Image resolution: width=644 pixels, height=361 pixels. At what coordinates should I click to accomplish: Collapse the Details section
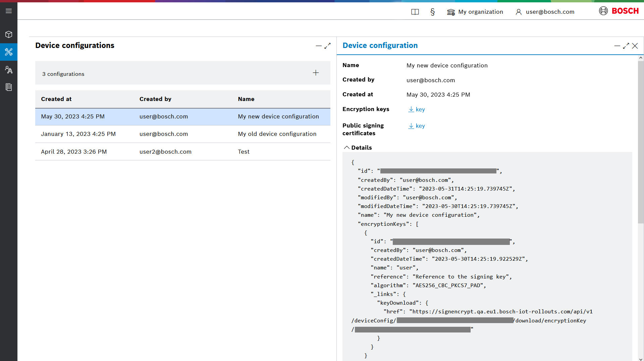tap(347, 148)
